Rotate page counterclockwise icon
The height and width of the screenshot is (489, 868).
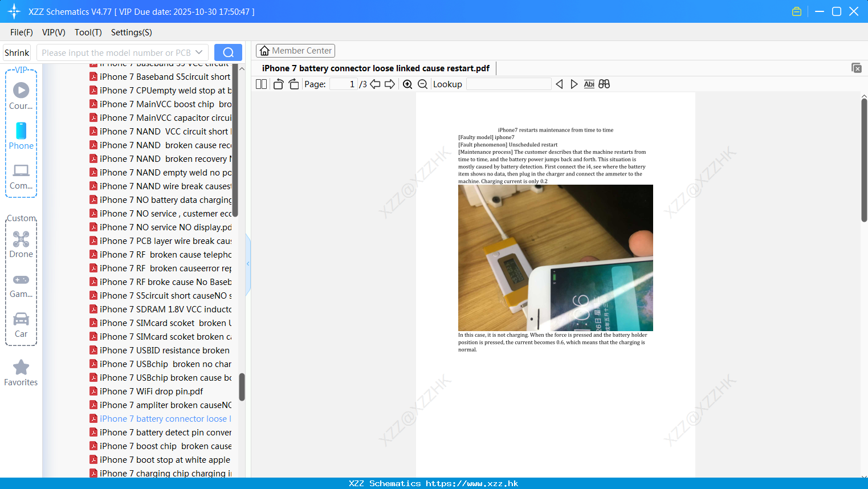pos(278,84)
